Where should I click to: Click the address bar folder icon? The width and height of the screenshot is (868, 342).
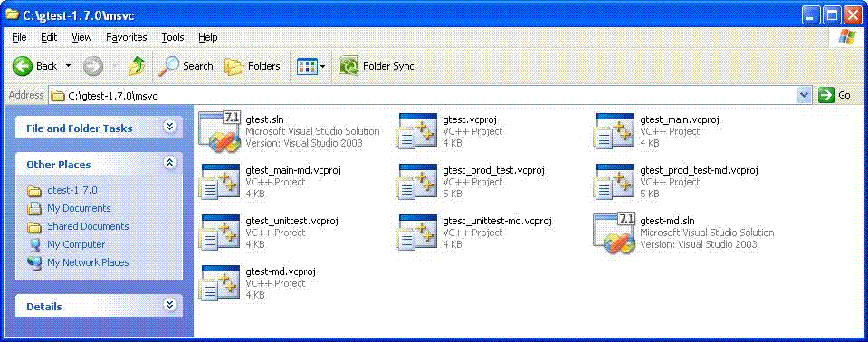coord(58,95)
